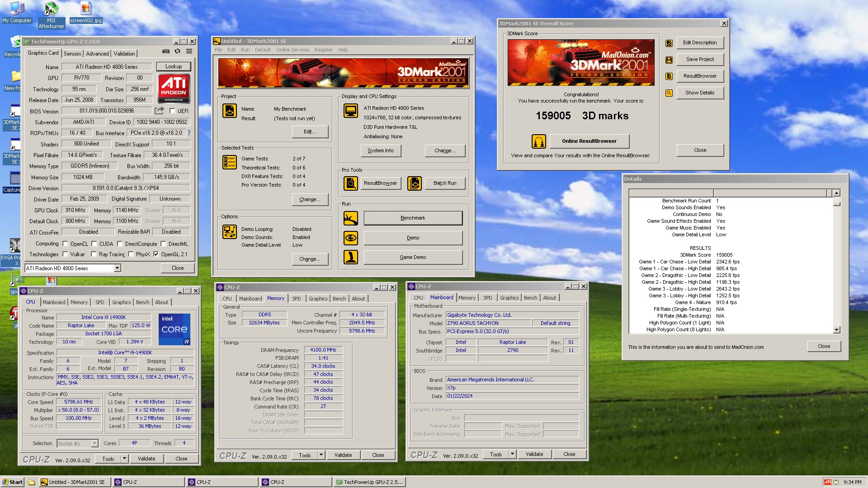Click the Show Details button
Viewport: 868px width, 488px height.
point(700,93)
